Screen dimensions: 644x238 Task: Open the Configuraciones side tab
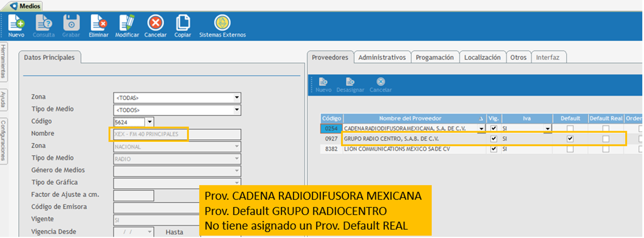pos(3,141)
